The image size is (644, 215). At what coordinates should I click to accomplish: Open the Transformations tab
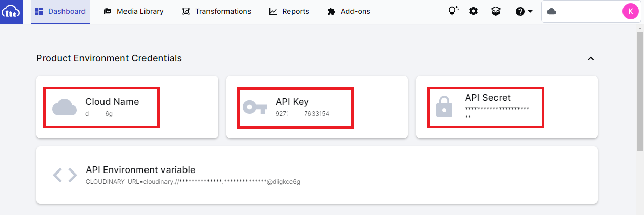217,11
